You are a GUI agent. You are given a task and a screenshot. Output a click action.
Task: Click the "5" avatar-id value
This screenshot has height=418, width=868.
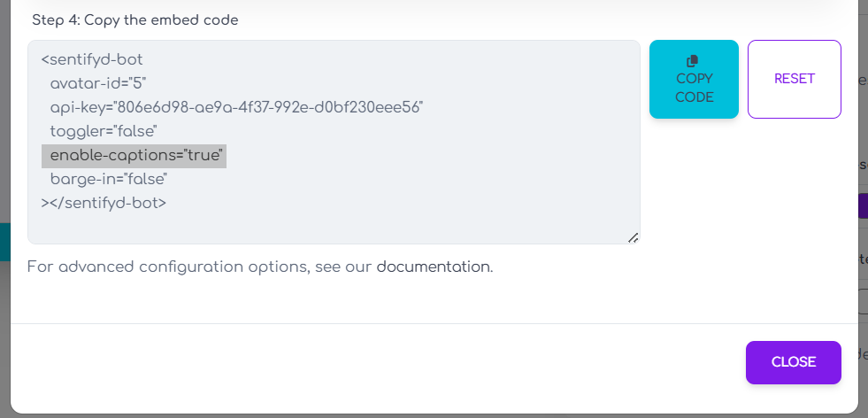(138, 84)
